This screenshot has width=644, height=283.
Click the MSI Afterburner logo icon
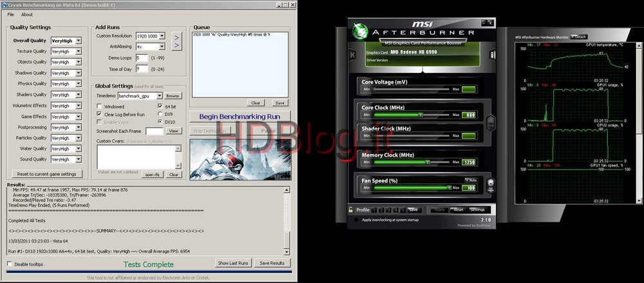point(361,30)
